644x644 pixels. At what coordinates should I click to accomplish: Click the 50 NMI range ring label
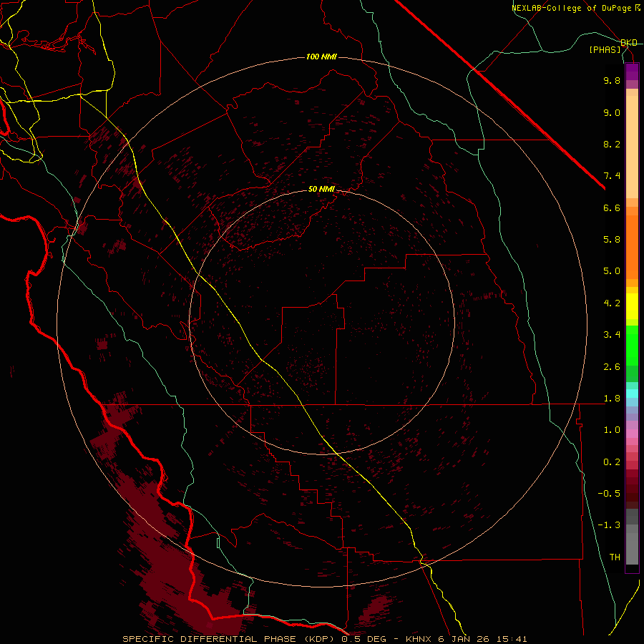[x=321, y=189]
